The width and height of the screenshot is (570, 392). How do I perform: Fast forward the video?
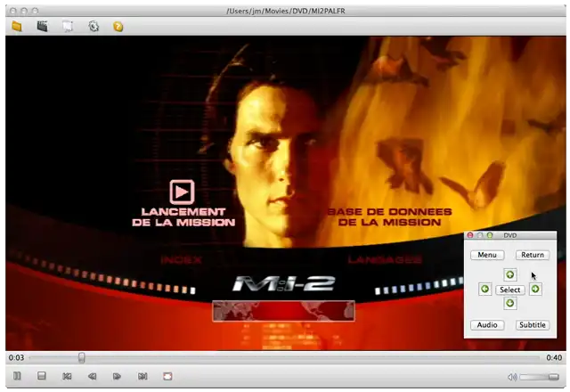point(117,376)
